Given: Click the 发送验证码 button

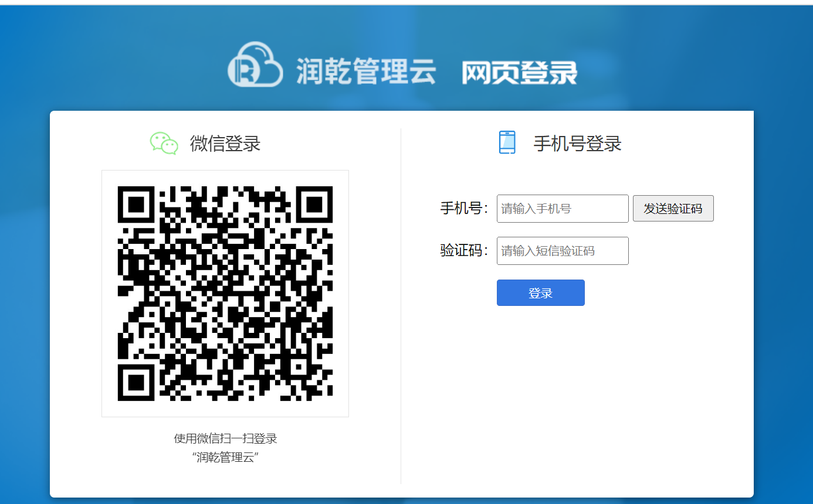Looking at the screenshot, I should (673, 209).
